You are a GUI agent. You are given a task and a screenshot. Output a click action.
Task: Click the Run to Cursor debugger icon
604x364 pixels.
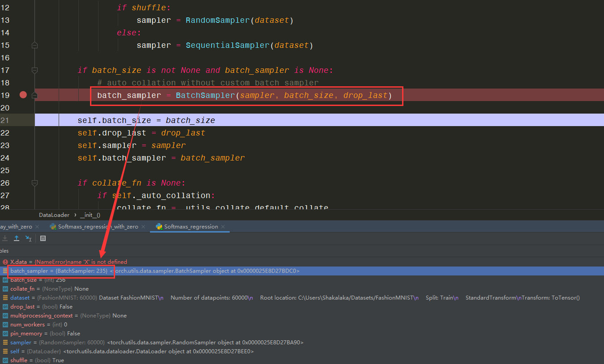coord(28,238)
